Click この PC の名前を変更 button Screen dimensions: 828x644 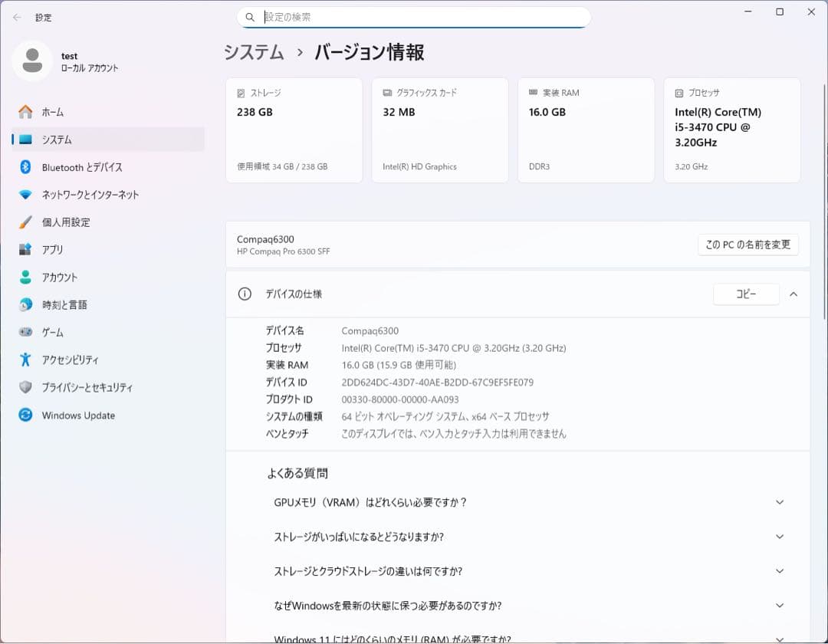pyautogui.click(x=747, y=245)
